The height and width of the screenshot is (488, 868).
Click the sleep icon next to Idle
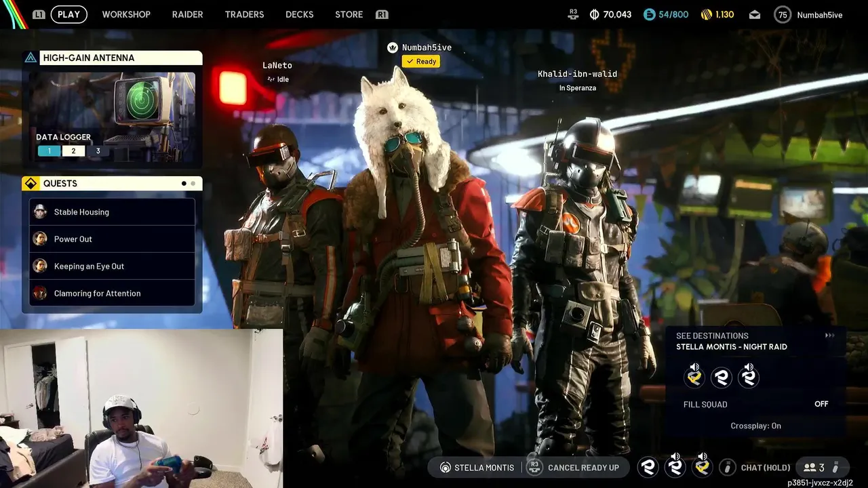tap(271, 79)
